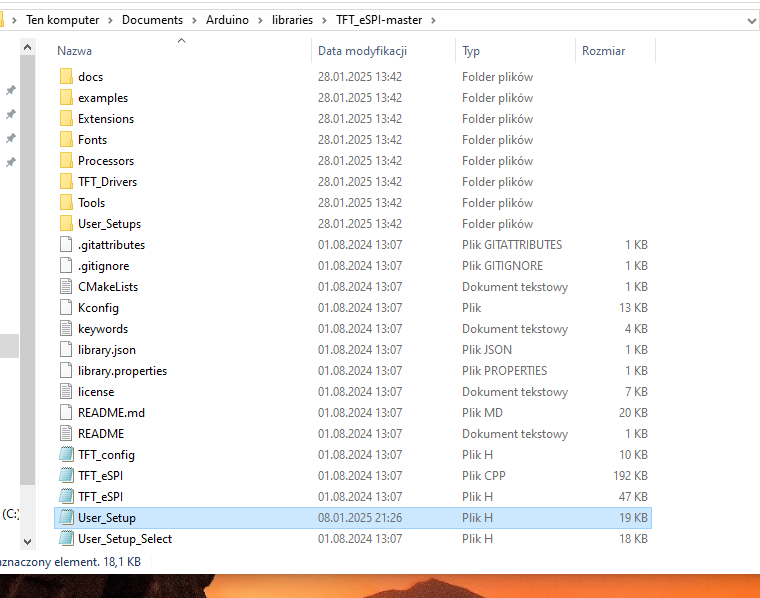Select the Extensions folder icon
760x598 pixels.
[x=66, y=119]
